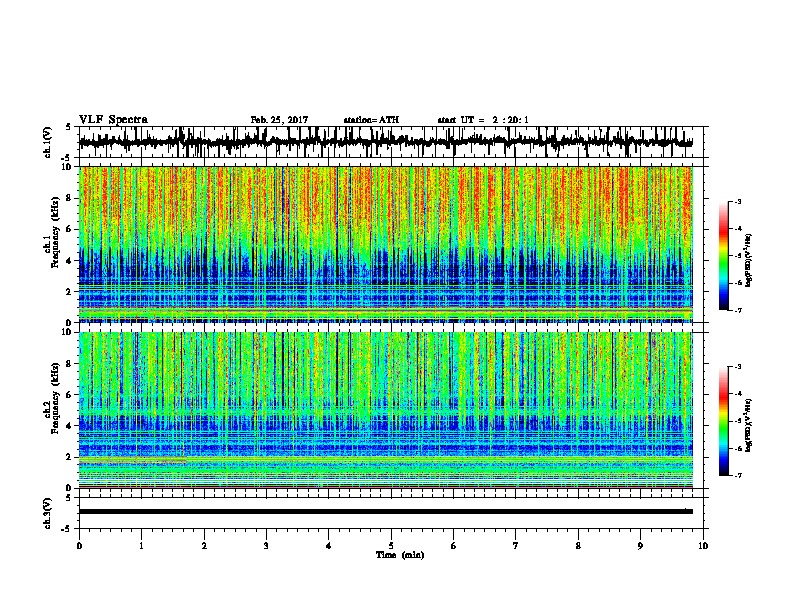
Task: Click the "-3" label on ch.2 colorbar
Action: (x=737, y=367)
